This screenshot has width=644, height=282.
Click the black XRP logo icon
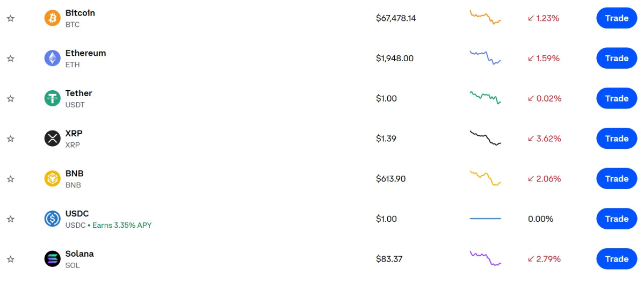[53, 139]
